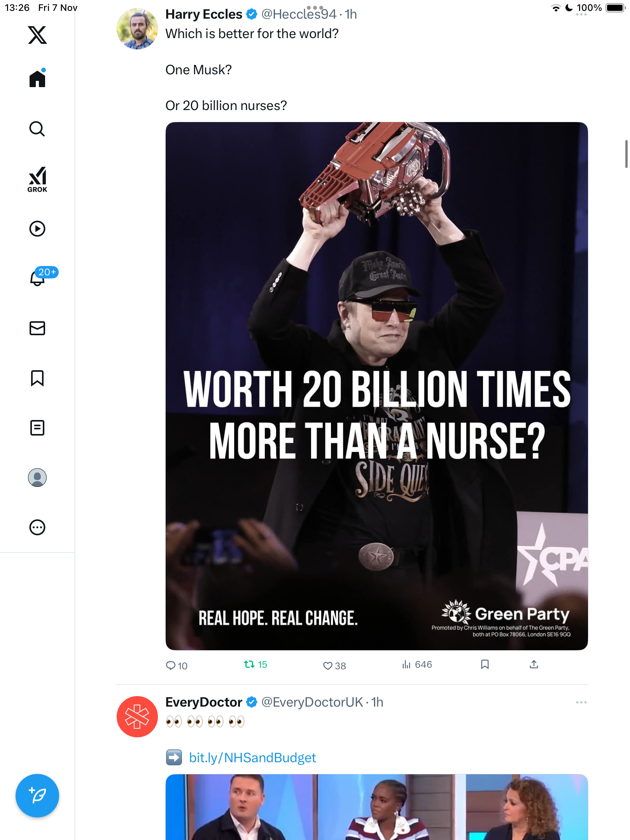Image resolution: width=630 pixels, height=840 pixels.
Task: Open Direct Messages envelope icon
Action: [x=37, y=328]
